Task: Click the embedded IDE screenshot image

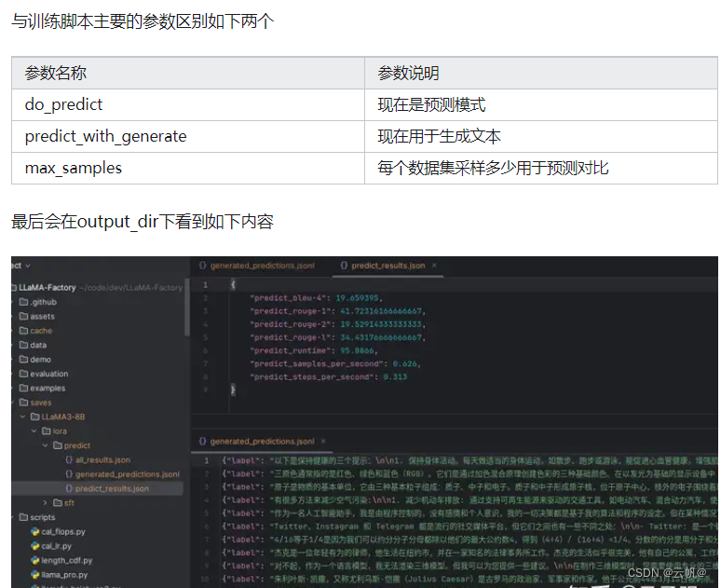Action: pyautogui.click(x=364, y=422)
